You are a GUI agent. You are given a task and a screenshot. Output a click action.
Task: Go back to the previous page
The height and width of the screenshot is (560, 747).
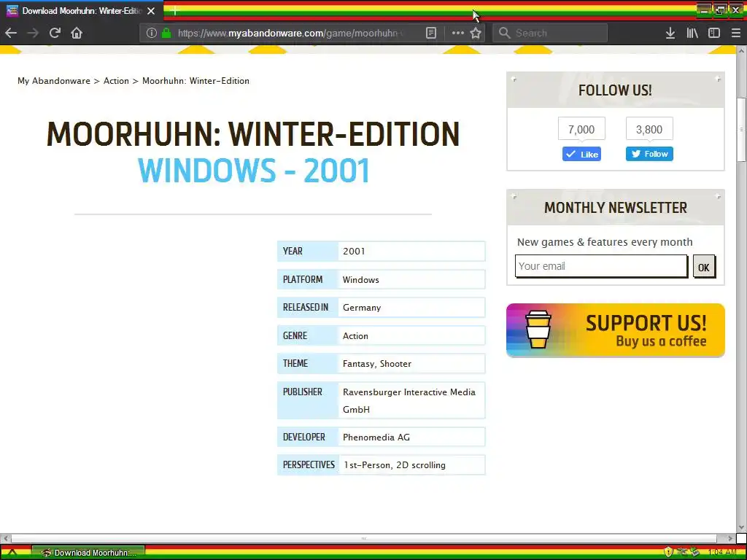point(11,33)
